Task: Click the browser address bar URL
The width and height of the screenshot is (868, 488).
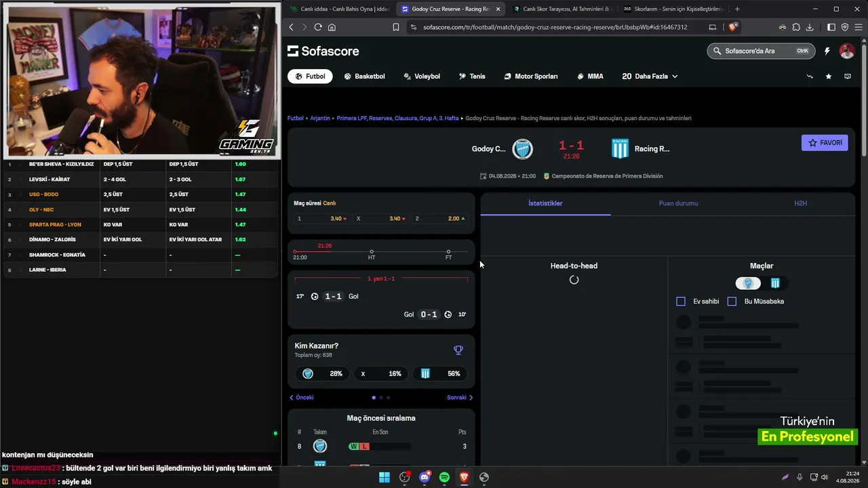Action: tap(555, 27)
